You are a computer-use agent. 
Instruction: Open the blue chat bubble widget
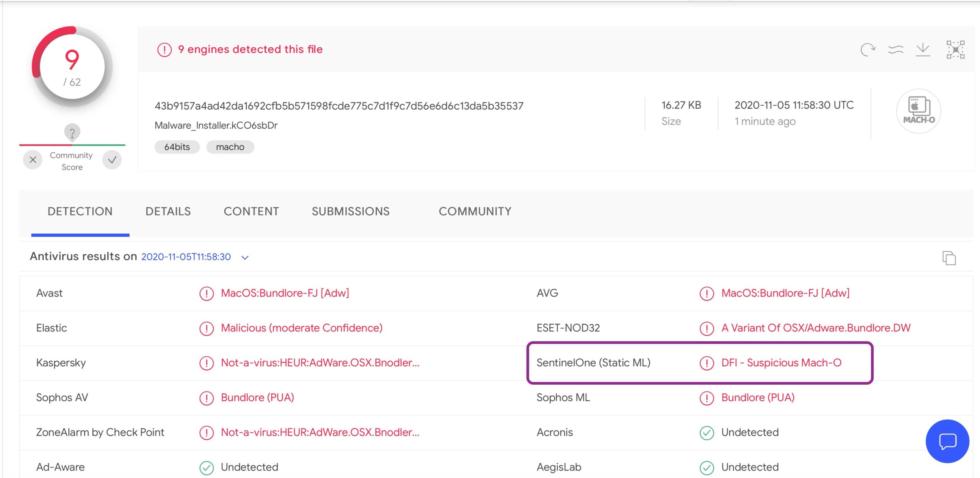tap(947, 441)
